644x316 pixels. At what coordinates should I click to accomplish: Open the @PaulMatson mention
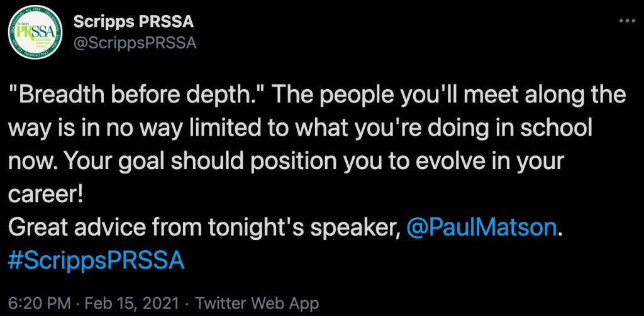(x=482, y=227)
